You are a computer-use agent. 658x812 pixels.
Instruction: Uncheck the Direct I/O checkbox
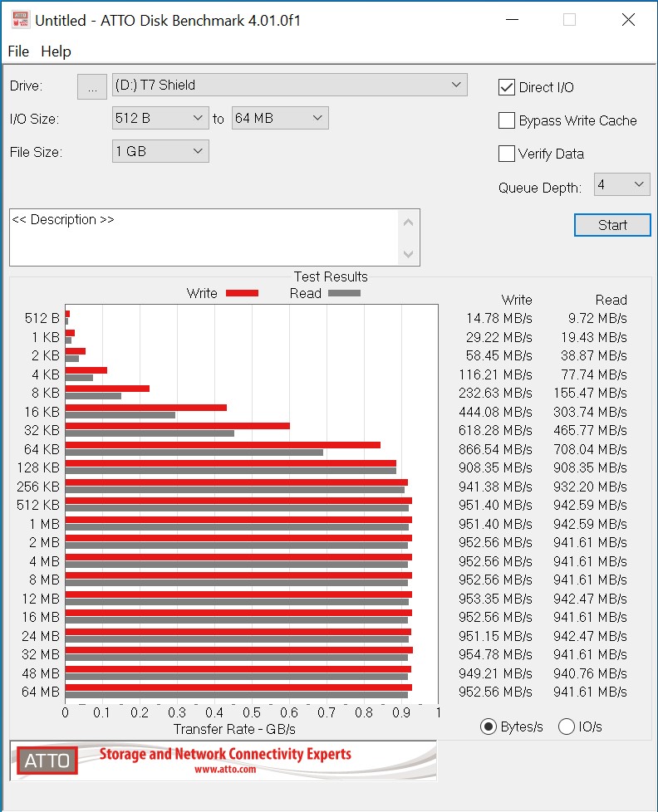507,87
